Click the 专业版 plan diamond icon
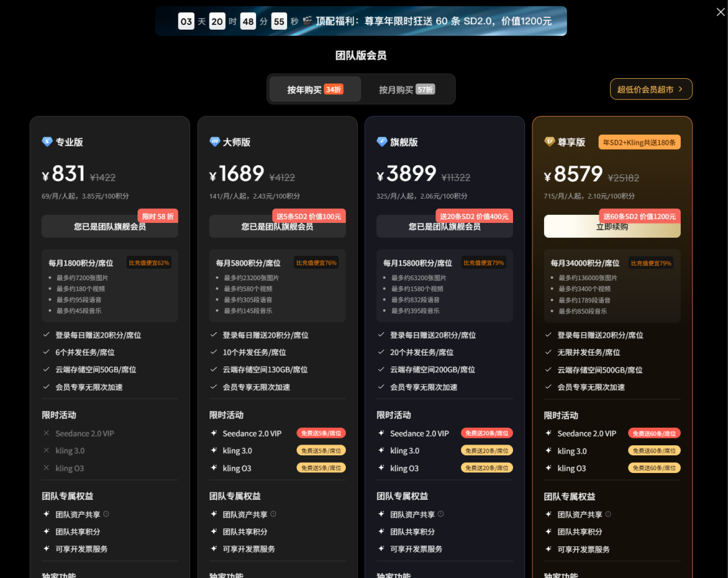 coord(46,142)
